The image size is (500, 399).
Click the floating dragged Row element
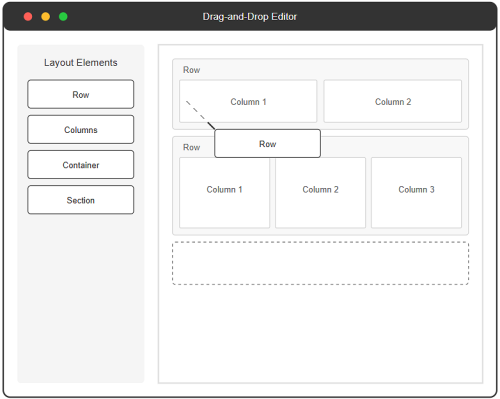point(267,144)
